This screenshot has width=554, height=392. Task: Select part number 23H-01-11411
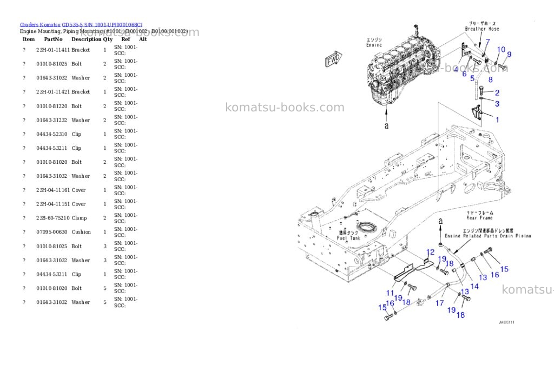pyautogui.click(x=53, y=50)
